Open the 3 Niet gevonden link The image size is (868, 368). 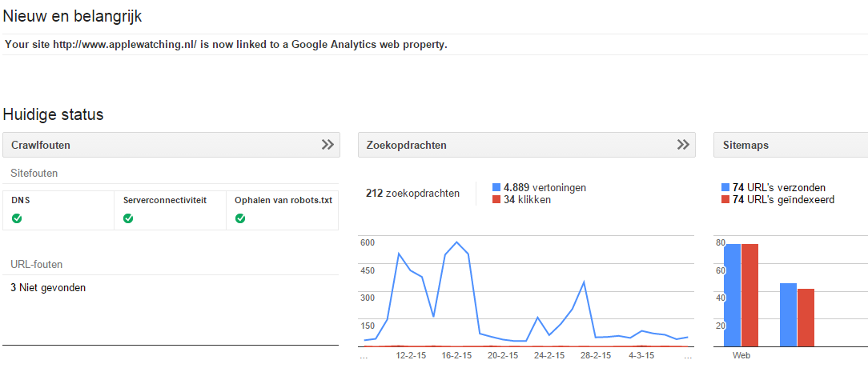coord(48,288)
